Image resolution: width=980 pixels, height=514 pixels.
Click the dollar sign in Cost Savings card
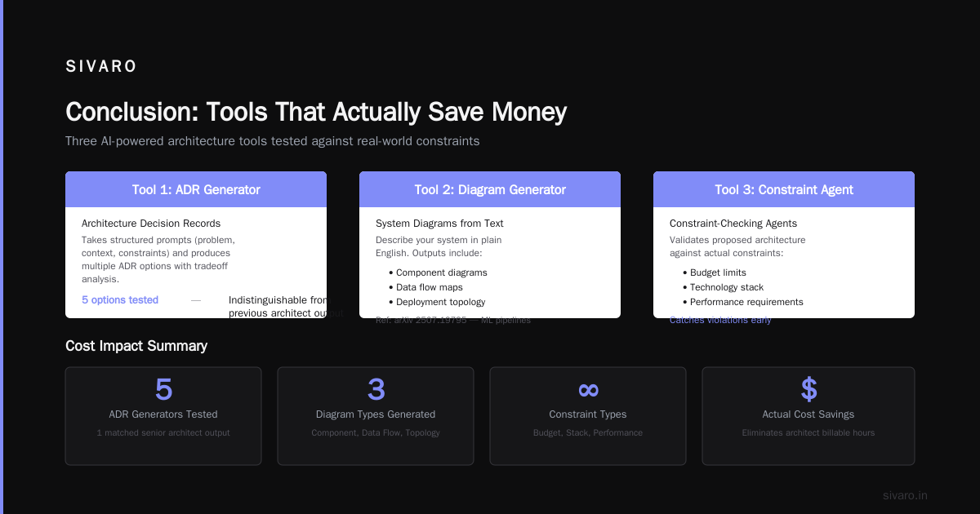pyautogui.click(x=808, y=390)
